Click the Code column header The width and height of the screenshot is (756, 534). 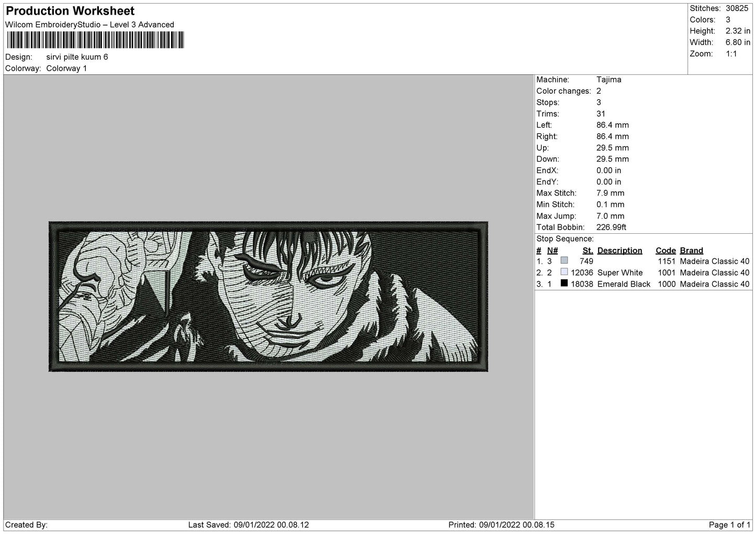[665, 251]
